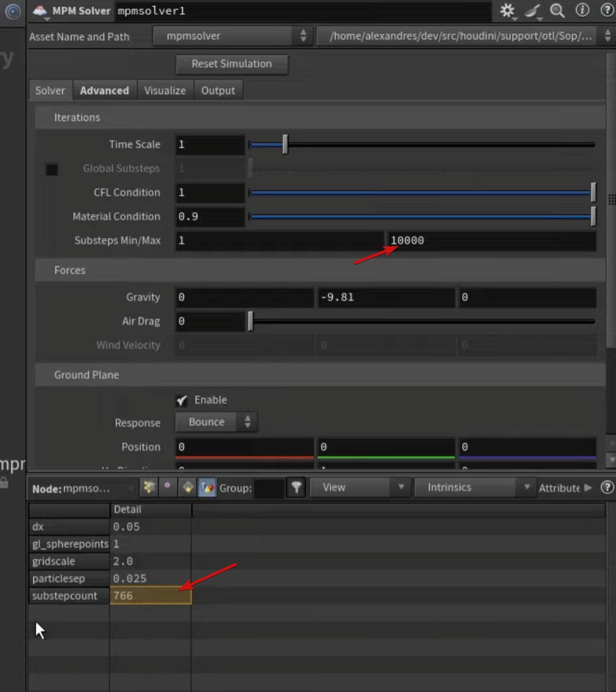Collapse the Forces section
The width and height of the screenshot is (616, 692).
tap(320, 270)
